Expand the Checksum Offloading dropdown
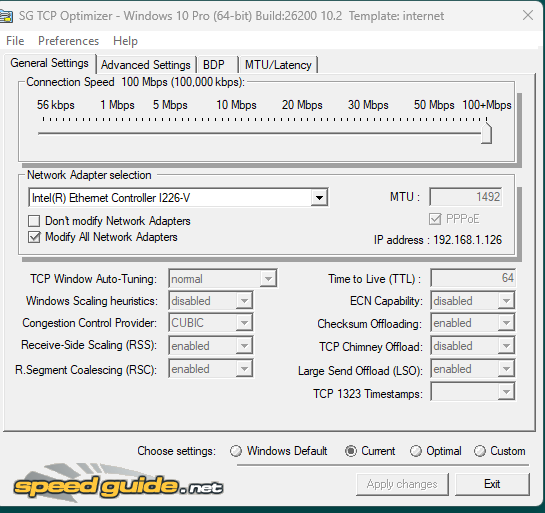This screenshot has height=513, width=545. 506,323
